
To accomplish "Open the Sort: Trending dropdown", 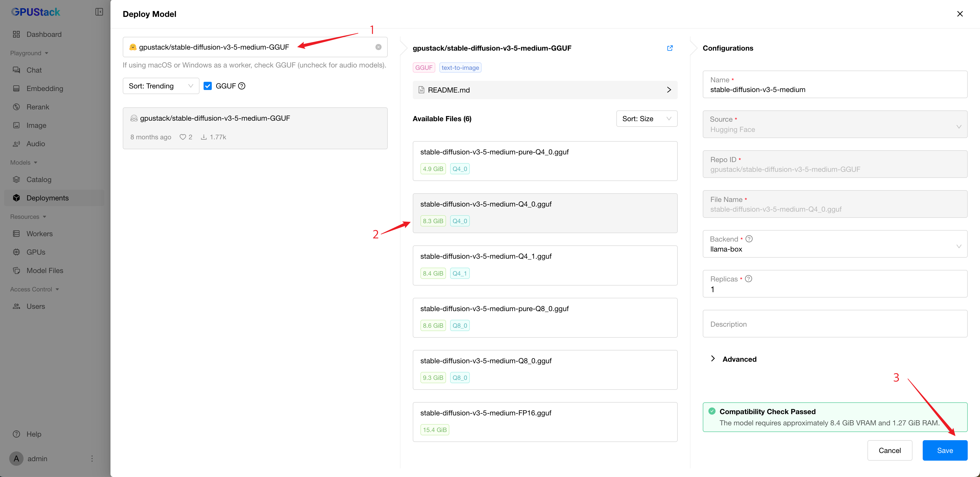I will [161, 86].
